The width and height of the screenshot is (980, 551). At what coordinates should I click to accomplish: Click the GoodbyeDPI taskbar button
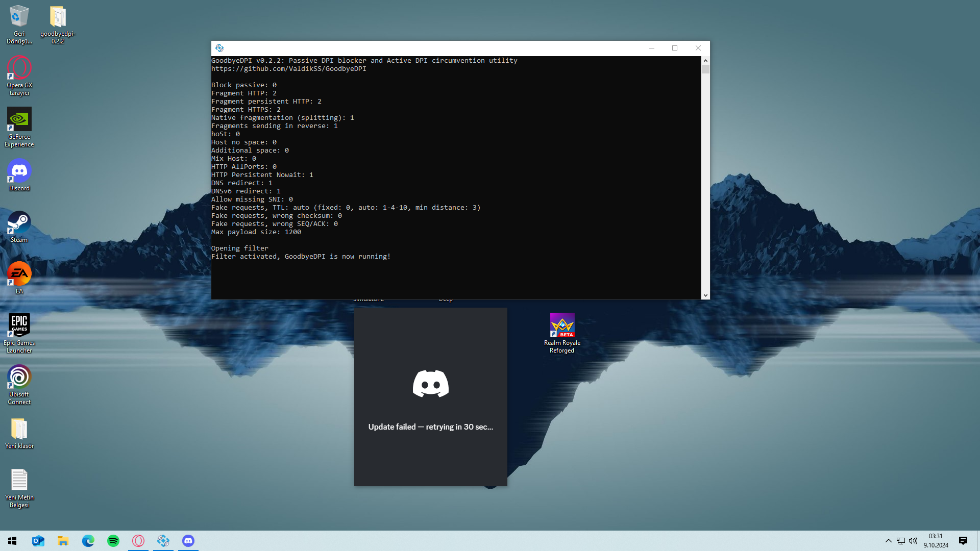point(163,541)
